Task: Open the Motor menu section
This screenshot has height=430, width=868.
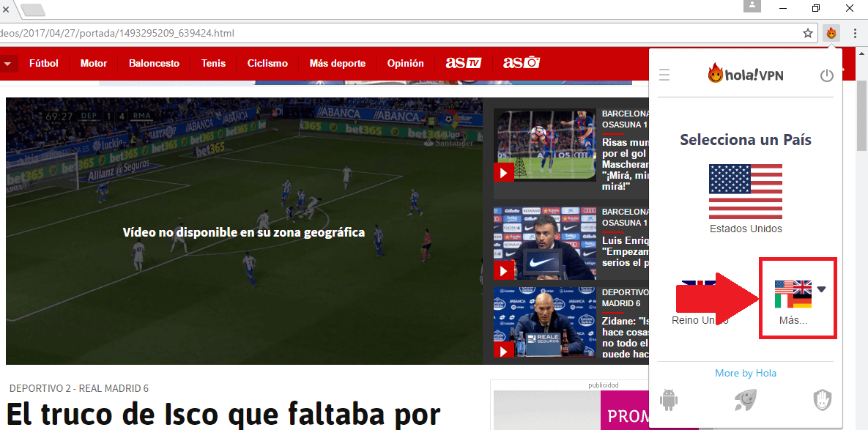Action: 94,63
